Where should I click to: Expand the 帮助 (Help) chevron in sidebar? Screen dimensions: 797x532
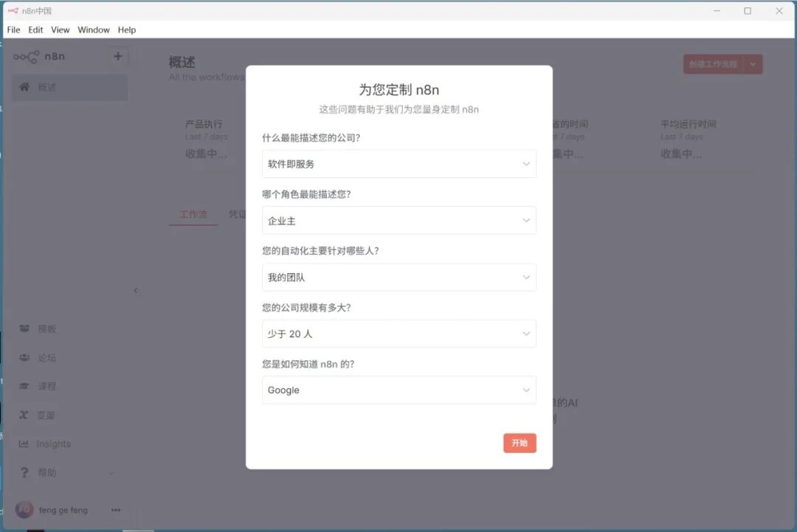pos(111,472)
